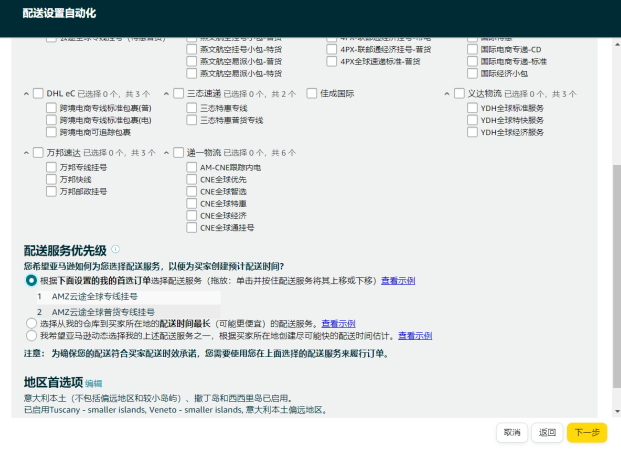The image size is (621, 456).
Task: Collapse the 递一物流 group
Action: tap(166, 153)
